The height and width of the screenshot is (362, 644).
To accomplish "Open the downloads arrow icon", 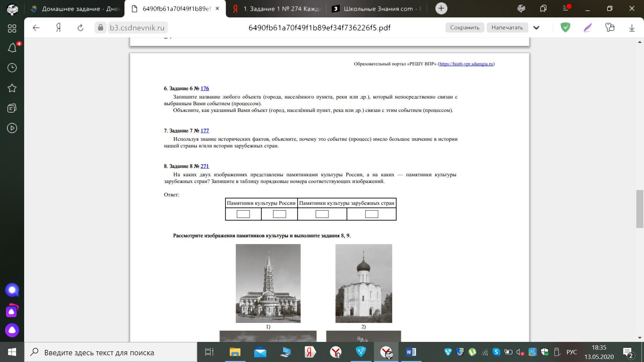I will tap(632, 27).
